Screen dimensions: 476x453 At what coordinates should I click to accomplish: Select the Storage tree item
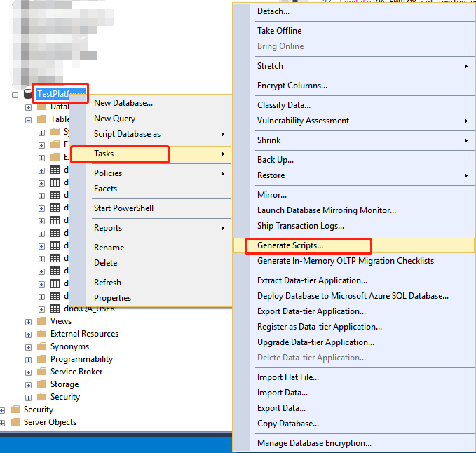pos(64,384)
